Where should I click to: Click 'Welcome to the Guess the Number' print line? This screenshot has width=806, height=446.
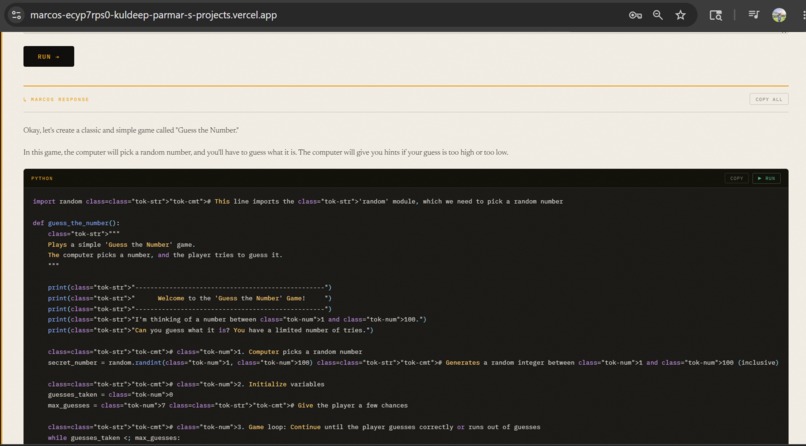(190, 298)
